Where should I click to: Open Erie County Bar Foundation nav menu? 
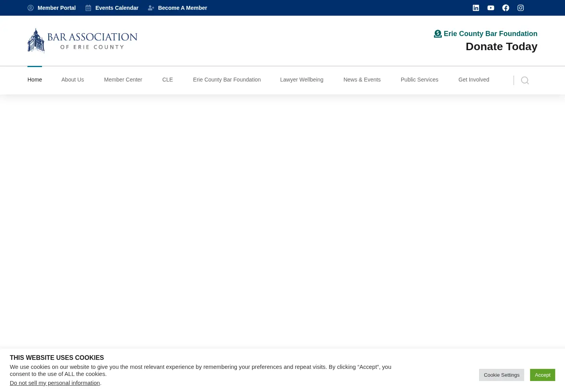pos(227,80)
